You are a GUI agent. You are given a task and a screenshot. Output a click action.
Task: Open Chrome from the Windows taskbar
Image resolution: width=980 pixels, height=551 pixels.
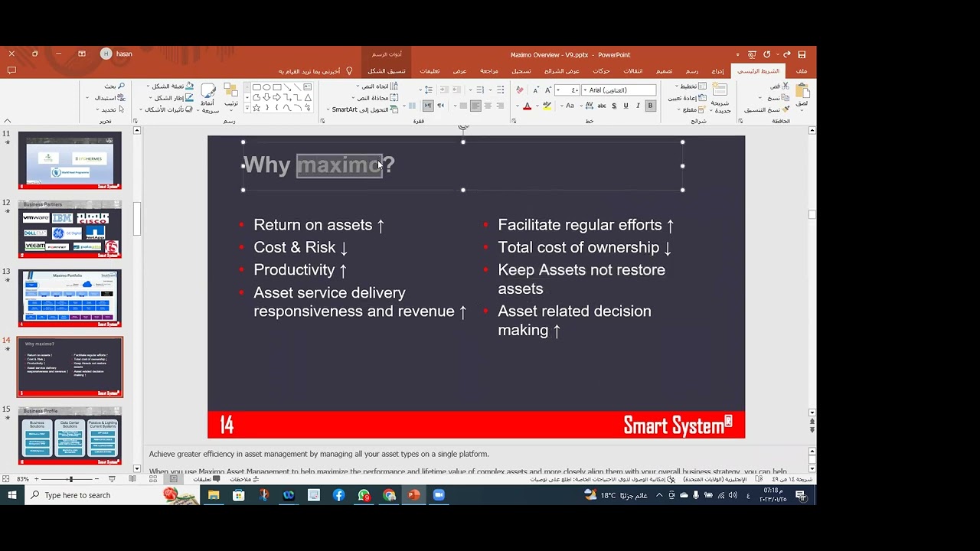389,495
